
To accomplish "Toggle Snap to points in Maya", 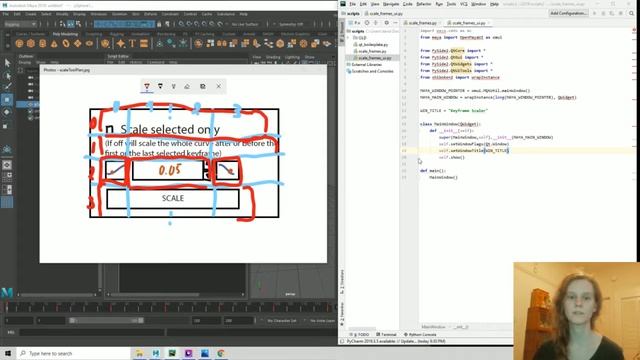I will [197, 24].
